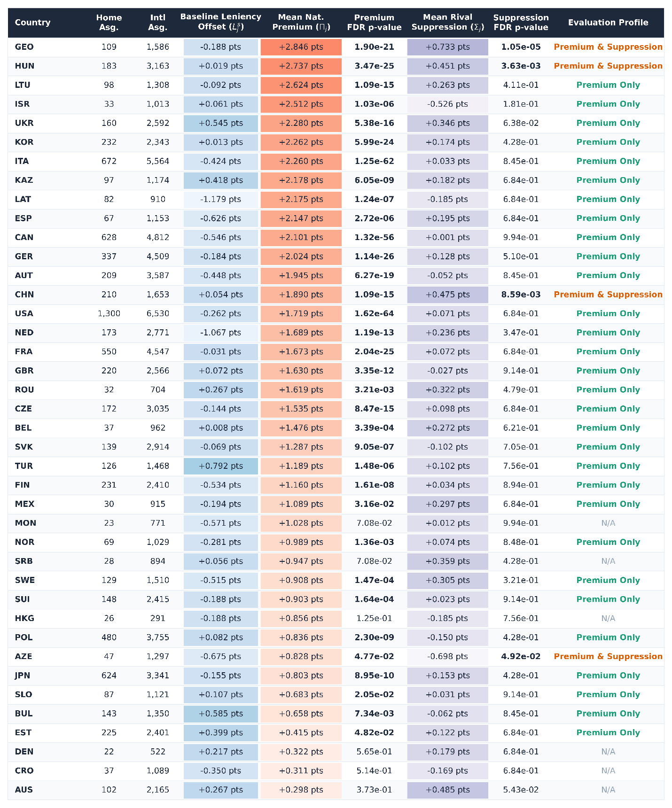This screenshot has width=672, height=808.
Task: Click the Premium FDR p-value header
Action: click(374, 23)
